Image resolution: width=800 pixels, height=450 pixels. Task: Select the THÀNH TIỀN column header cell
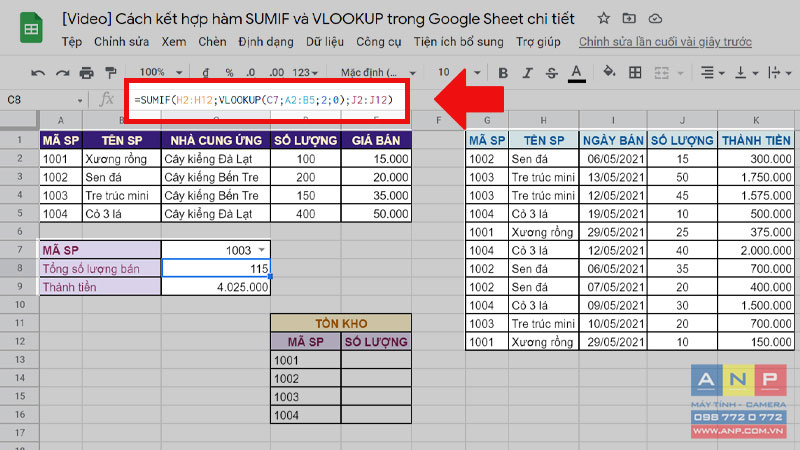(756, 140)
